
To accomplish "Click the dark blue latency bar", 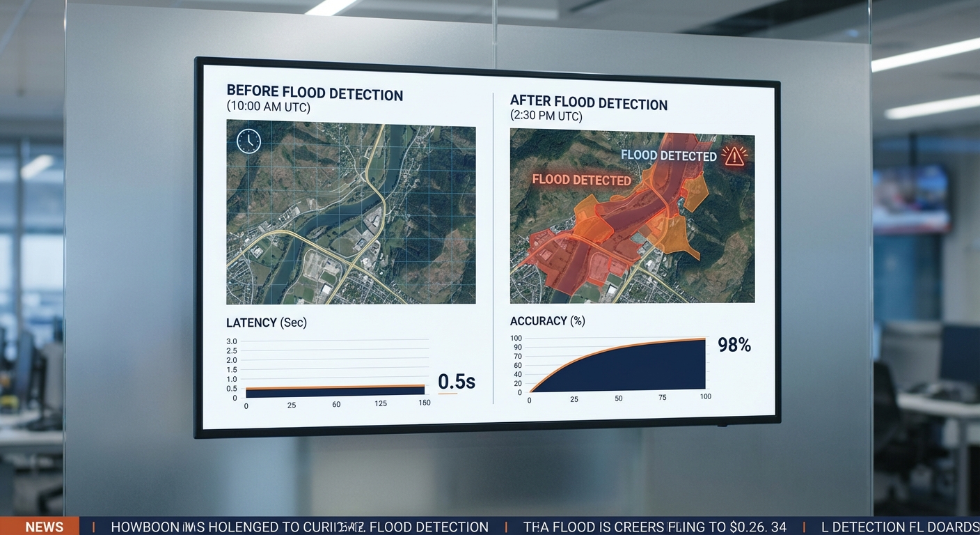I will coord(334,391).
